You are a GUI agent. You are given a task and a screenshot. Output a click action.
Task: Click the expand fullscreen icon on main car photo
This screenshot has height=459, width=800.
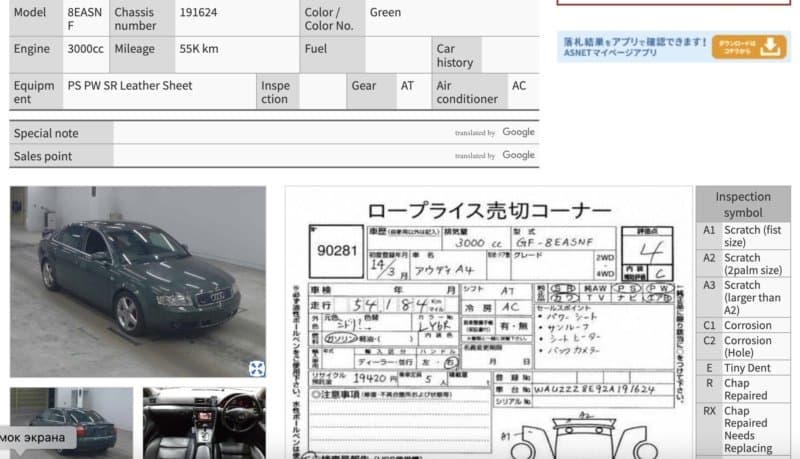pyautogui.click(x=257, y=368)
